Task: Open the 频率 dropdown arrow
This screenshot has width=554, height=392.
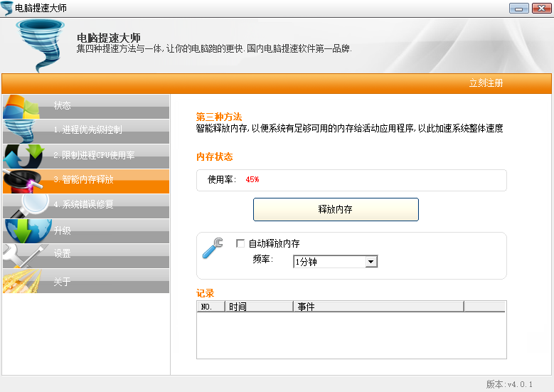Action: pos(371,262)
